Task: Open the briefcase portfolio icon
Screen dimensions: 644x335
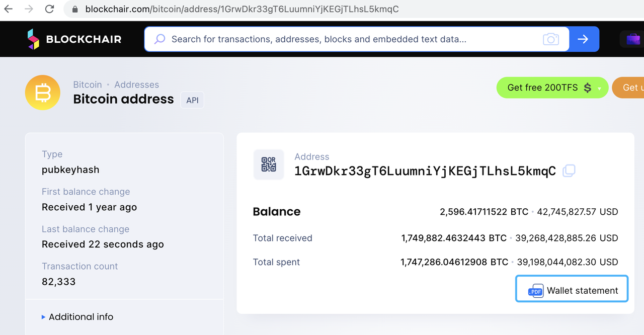Action: pyautogui.click(x=633, y=39)
